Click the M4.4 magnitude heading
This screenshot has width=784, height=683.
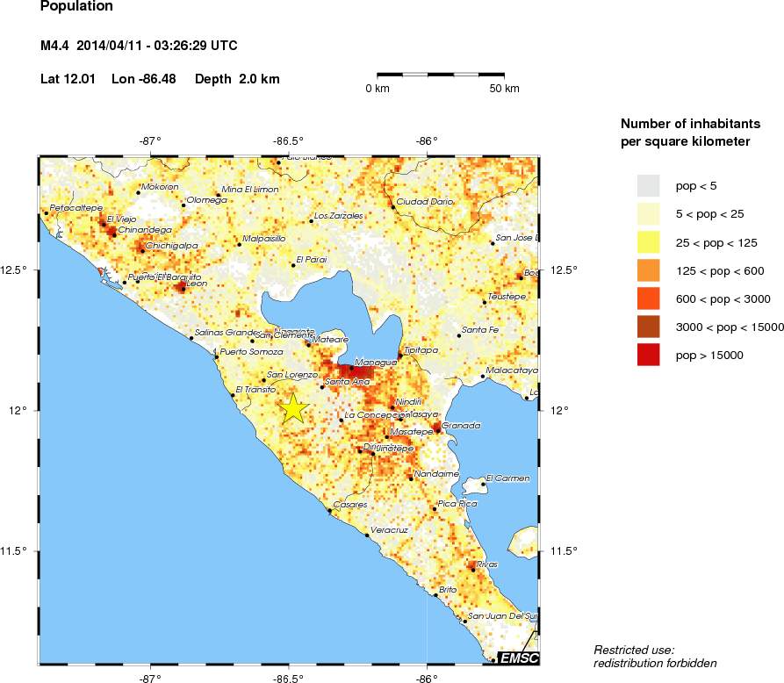point(137,46)
